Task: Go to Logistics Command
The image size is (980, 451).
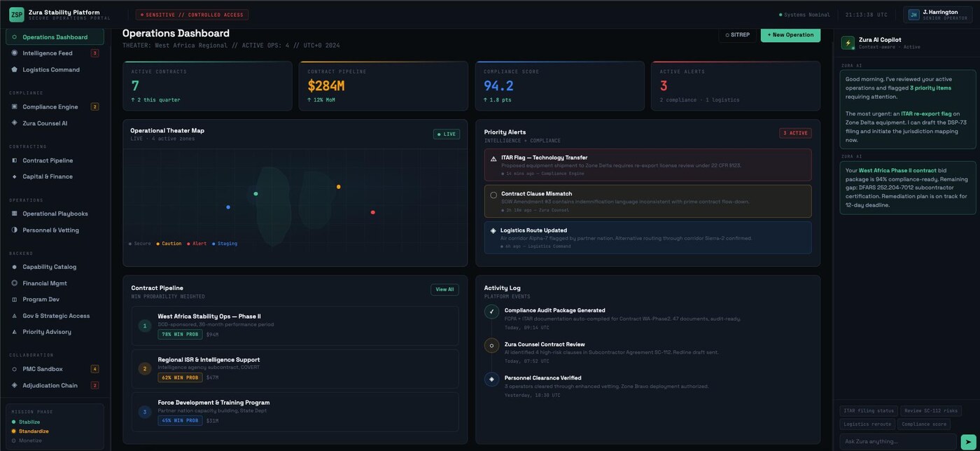Action: pyautogui.click(x=55, y=69)
